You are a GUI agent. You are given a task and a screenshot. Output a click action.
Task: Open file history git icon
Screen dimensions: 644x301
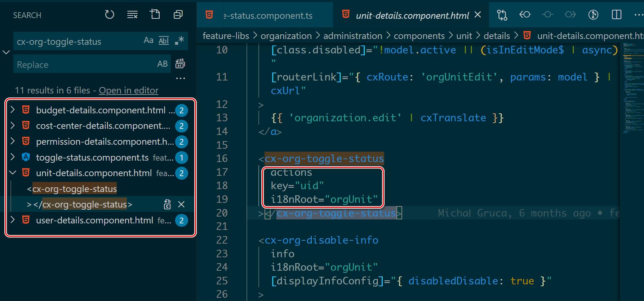[x=593, y=15]
